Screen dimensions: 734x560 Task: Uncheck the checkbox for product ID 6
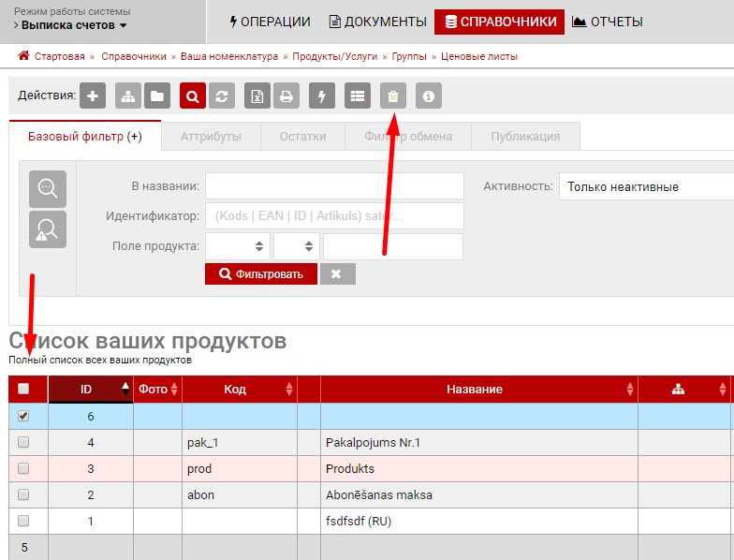tap(23, 416)
